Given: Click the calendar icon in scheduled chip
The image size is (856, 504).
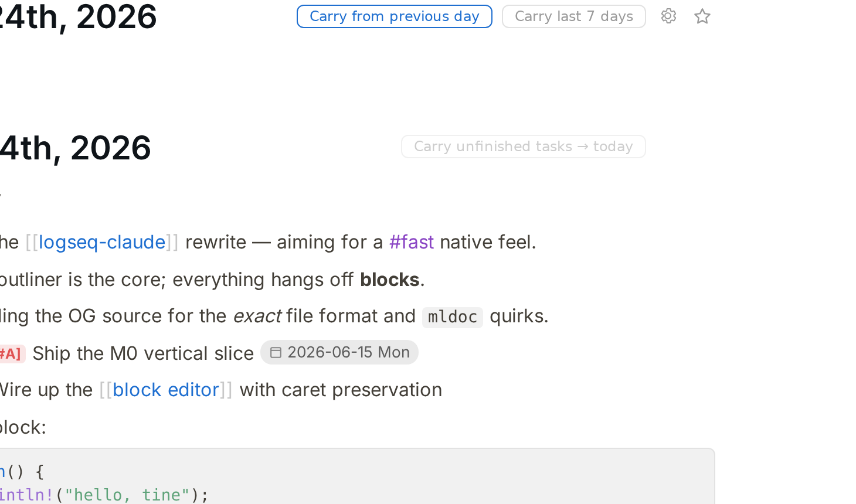Looking at the screenshot, I should [x=276, y=352].
